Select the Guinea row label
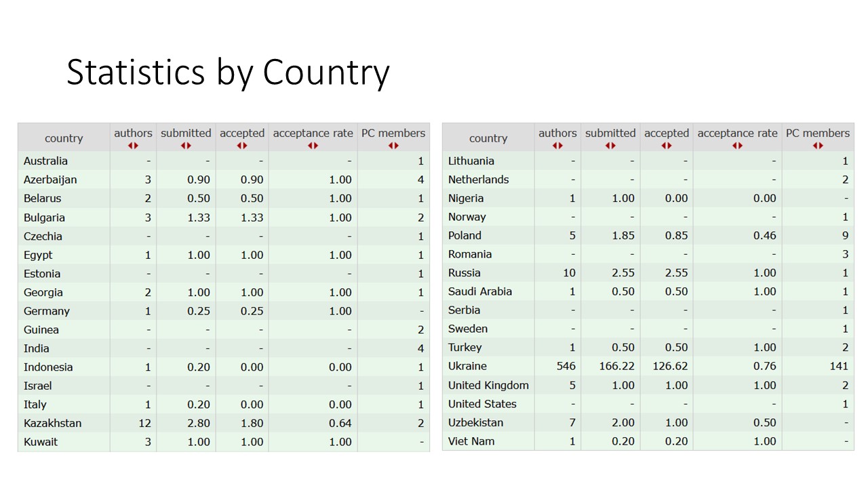Viewport: 868px width, 488px height. [x=41, y=330]
